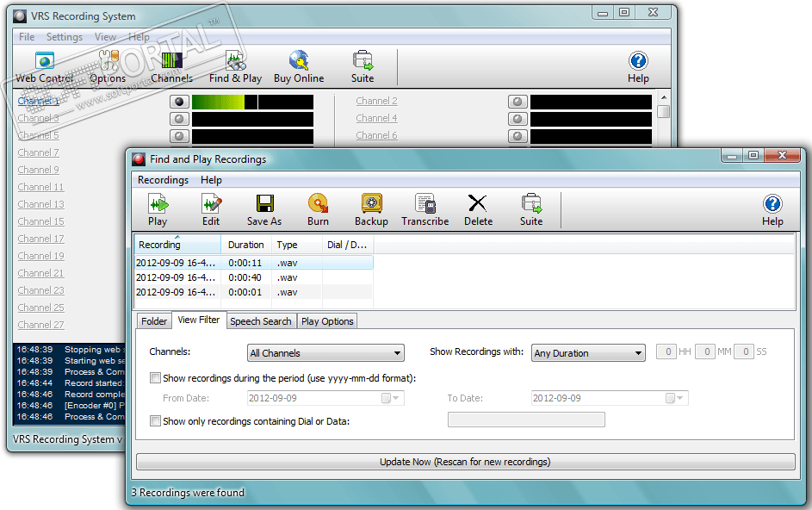
Task: Click the Channel 4 audio level meter
Action: (x=591, y=119)
